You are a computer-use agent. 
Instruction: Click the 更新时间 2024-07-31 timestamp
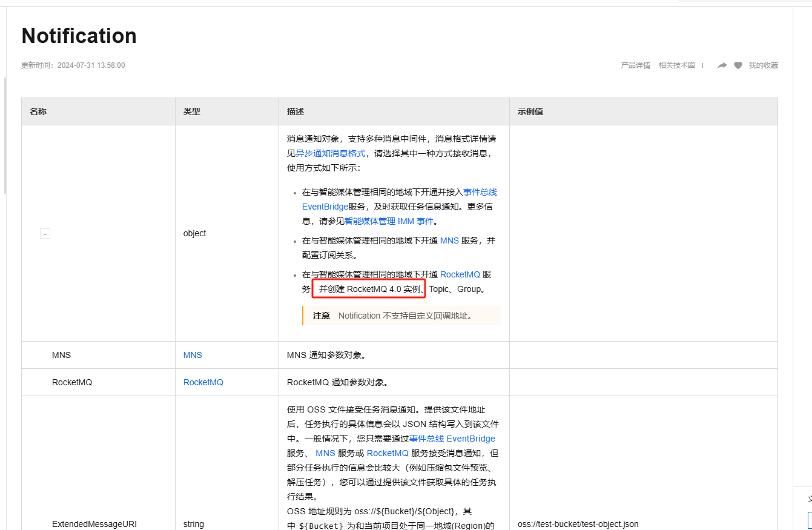click(x=73, y=65)
